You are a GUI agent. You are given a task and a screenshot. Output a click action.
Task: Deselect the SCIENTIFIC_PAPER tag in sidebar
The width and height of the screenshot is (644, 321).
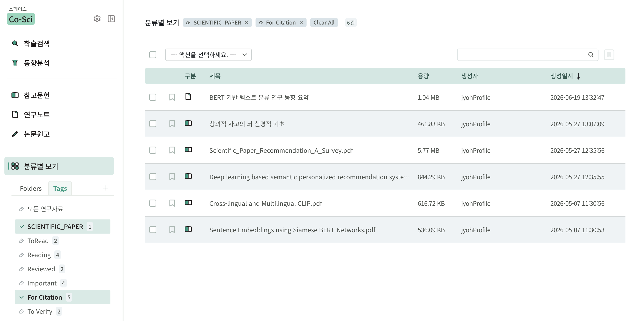point(63,227)
